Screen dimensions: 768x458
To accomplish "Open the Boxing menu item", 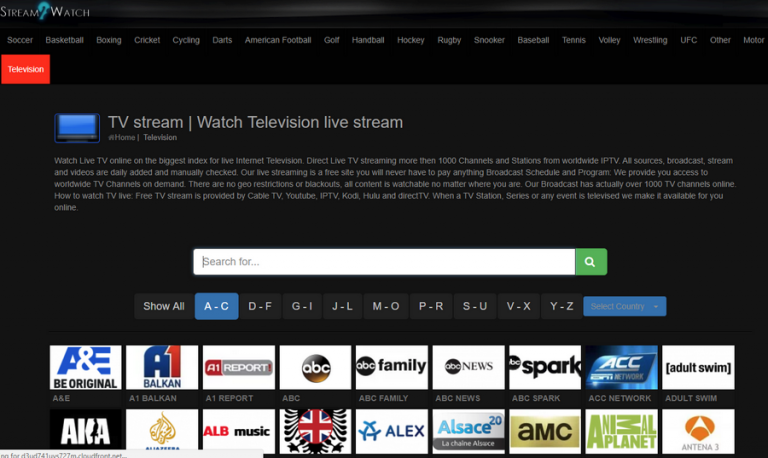I will coord(109,40).
